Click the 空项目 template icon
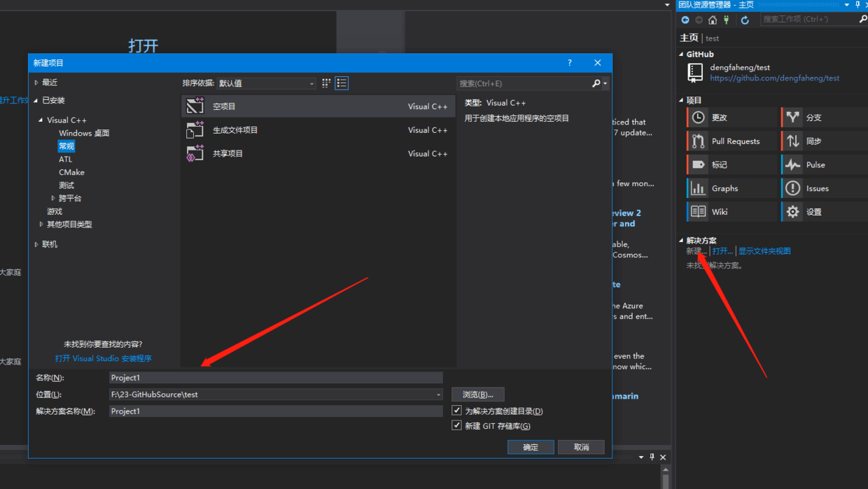868x489 pixels. point(195,106)
